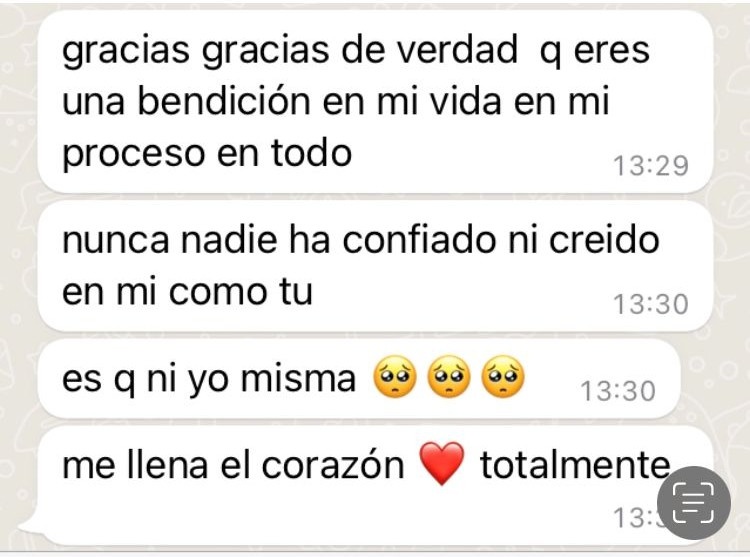
Task: Click the word "proceso"
Action: click(134, 155)
